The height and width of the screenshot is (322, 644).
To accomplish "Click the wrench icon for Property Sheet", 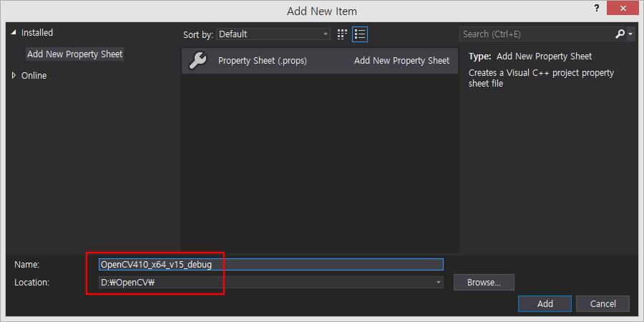I will point(197,61).
